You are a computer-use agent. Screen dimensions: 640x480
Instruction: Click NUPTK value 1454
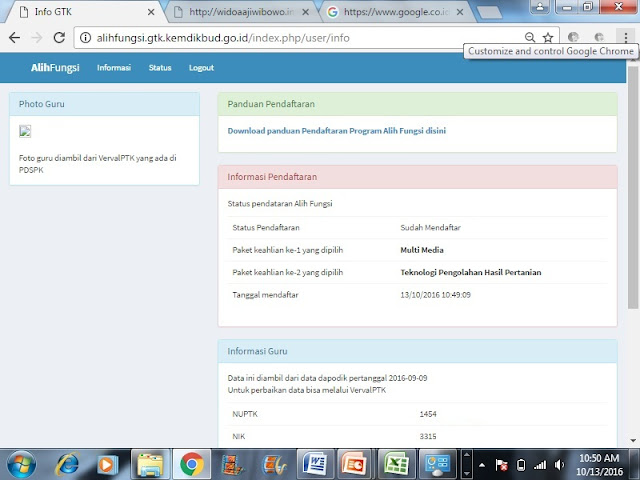tap(428, 414)
